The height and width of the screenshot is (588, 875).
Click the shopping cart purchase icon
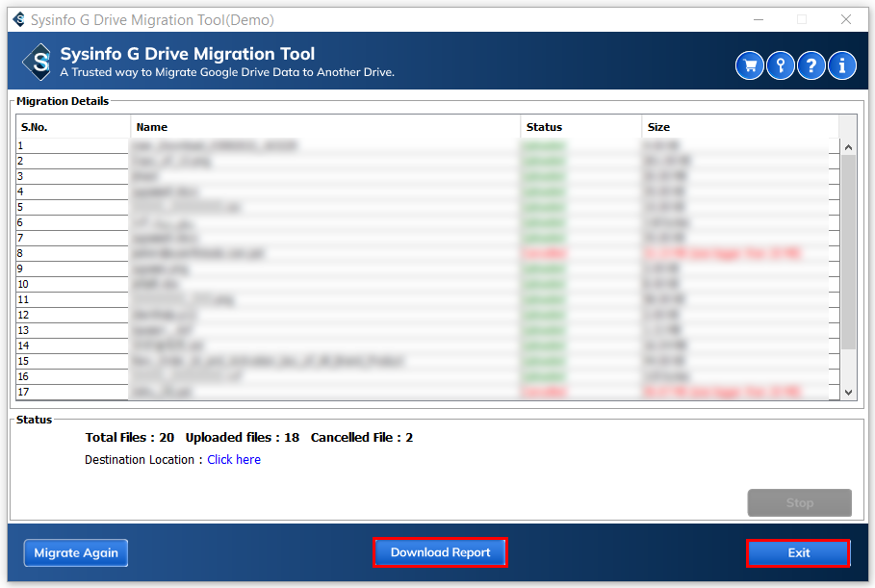pos(750,65)
